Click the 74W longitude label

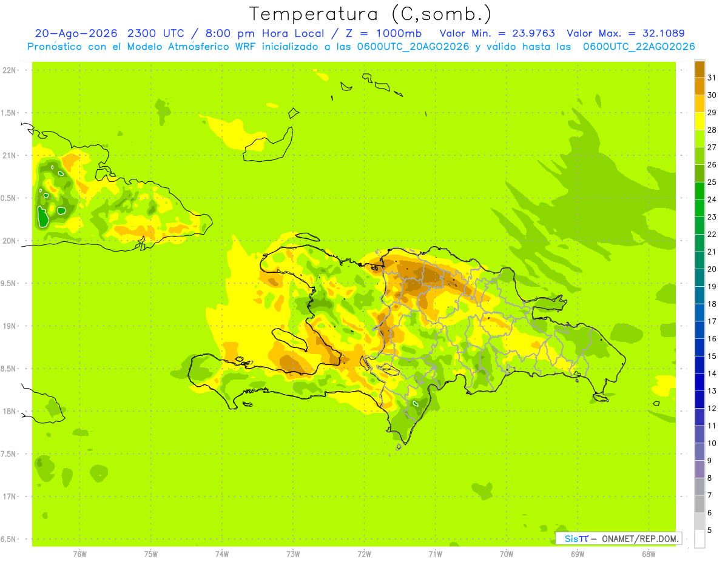point(222,554)
